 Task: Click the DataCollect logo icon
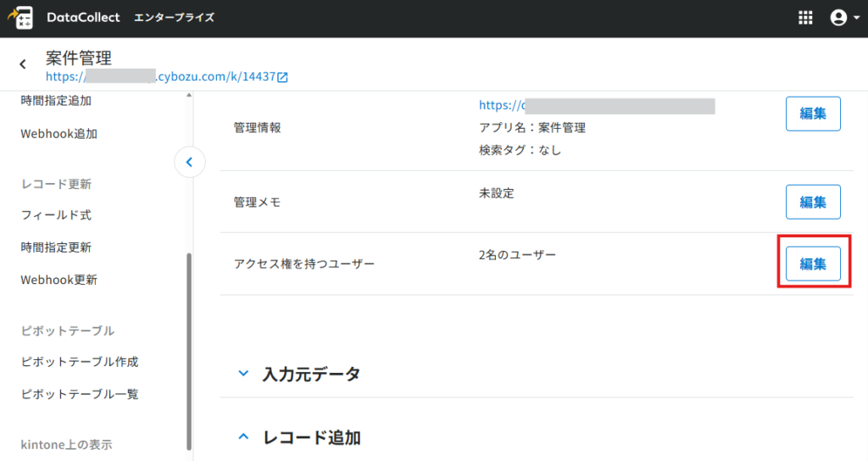pos(20,18)
